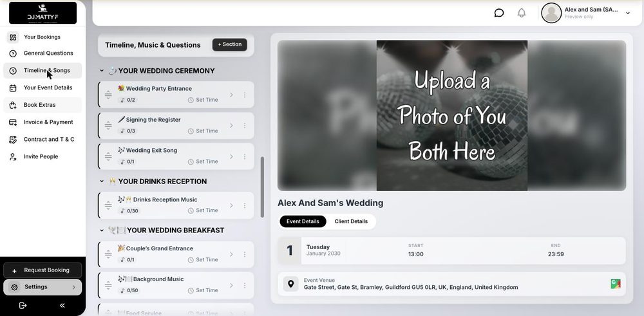This screenshot has width=644, height=316.
Task: Set Time for Couple's Grand Entrance
Action: click(x=203, y=260)
